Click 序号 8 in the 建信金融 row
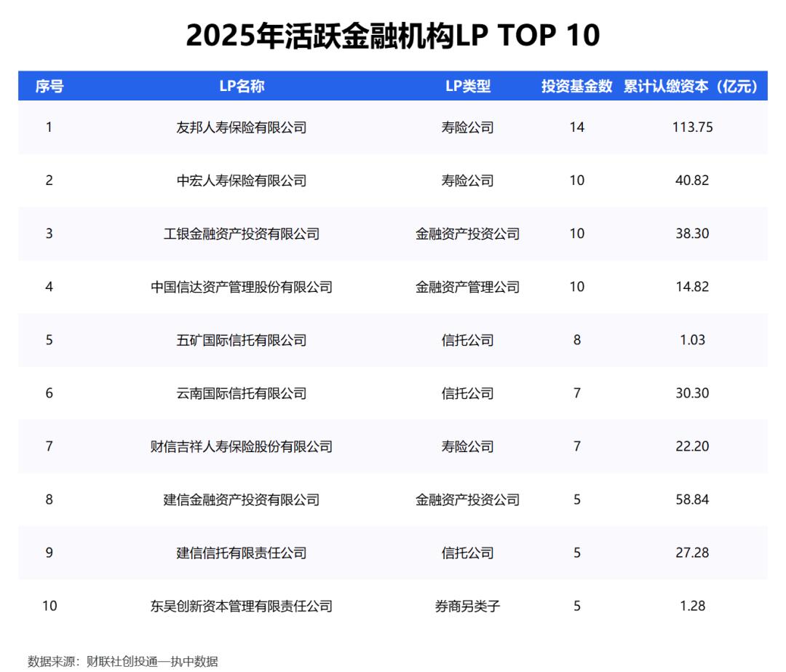Image resolution: width=786 pixels, height=672 pixels. click(x=49, y=499)
